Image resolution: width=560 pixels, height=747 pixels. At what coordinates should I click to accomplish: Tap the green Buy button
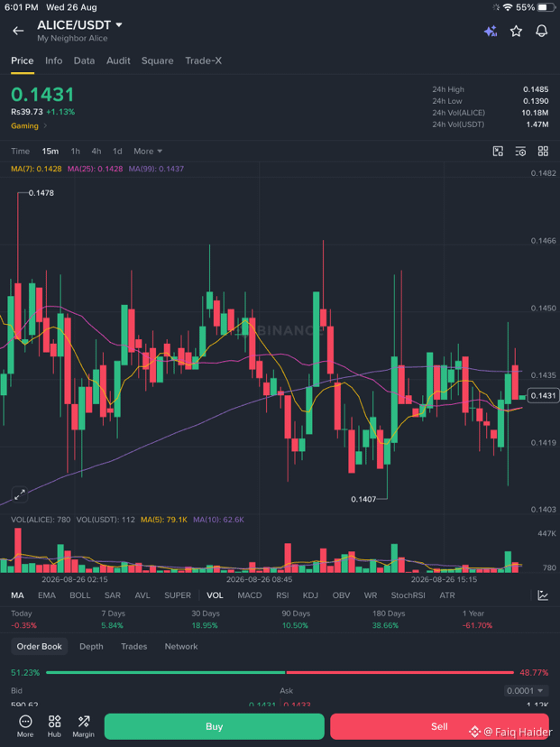215,726
